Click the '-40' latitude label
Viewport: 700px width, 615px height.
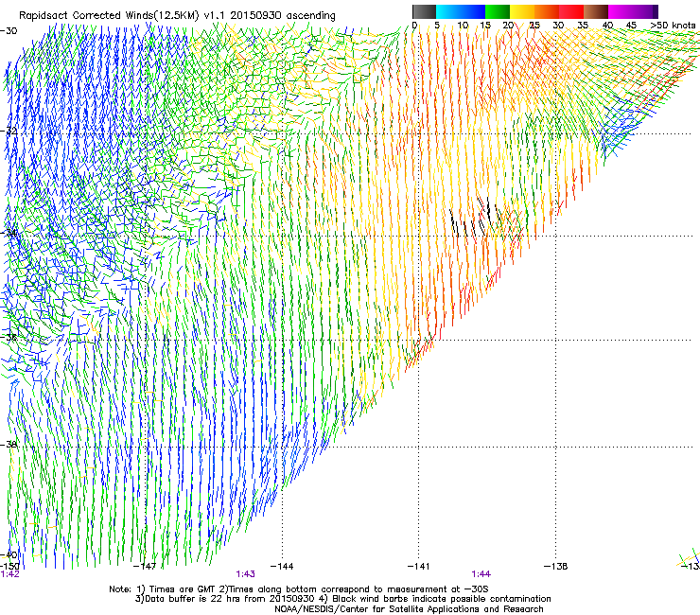tap(9, 554)
